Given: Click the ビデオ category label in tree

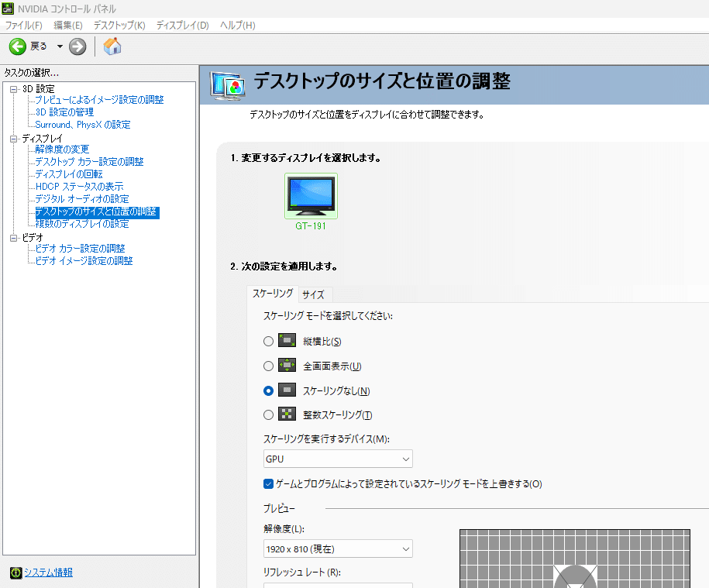Looking at the screenshot, I should click(x=33, y=238).
